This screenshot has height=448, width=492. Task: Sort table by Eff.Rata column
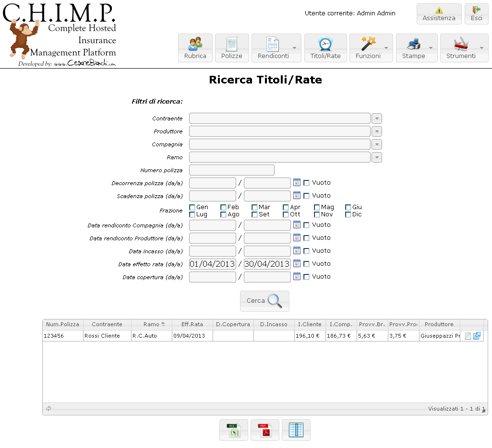[192, 324]
